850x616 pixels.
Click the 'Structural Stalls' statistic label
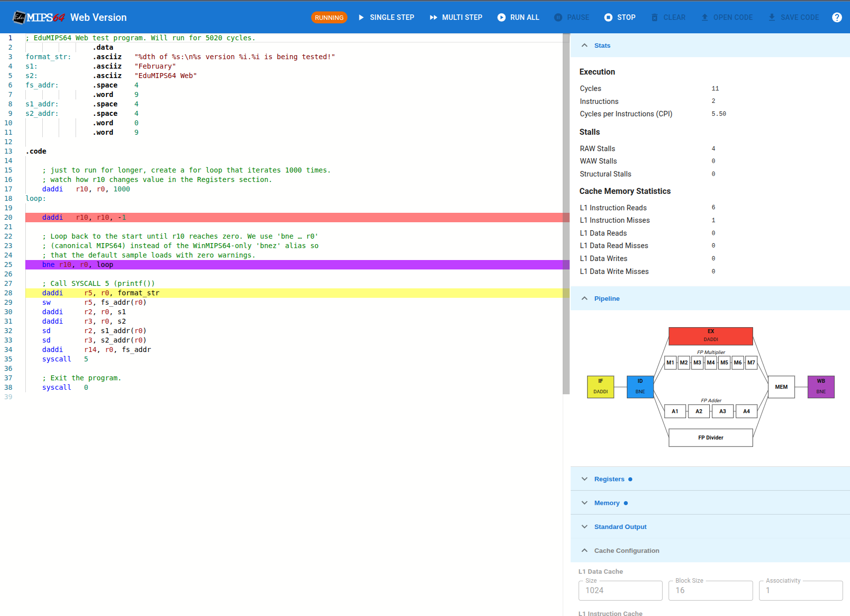605,174
